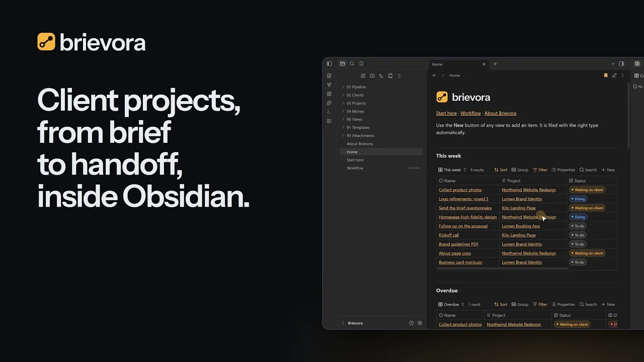Click Filter in the This week toolbar
This screenshot has width=644, height=362.
point(540,170)
